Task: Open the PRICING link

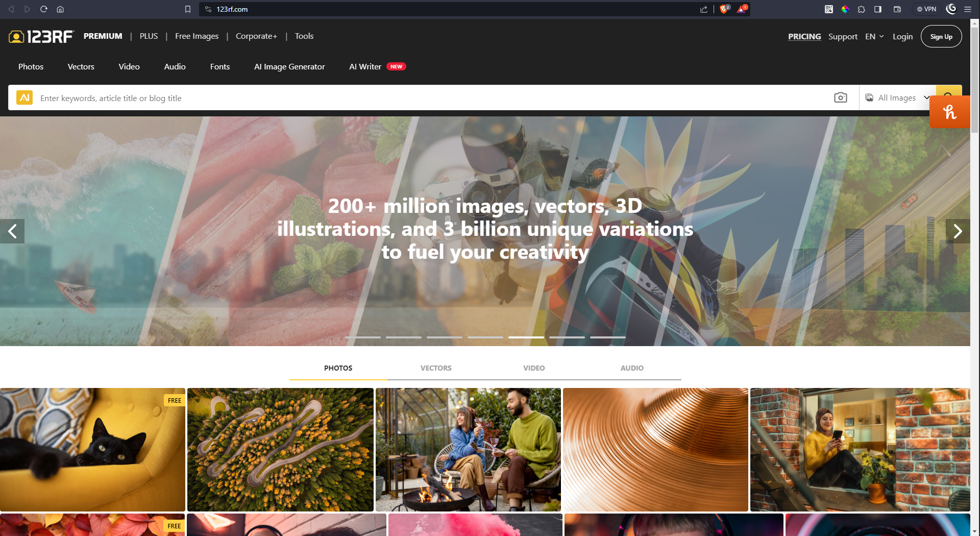Action: 804,37
